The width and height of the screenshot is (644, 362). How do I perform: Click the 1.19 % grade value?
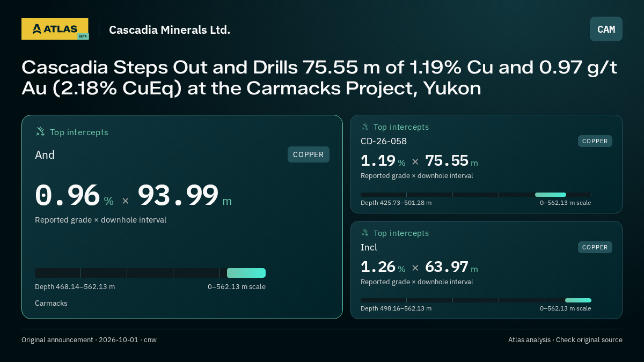(383, 161)
